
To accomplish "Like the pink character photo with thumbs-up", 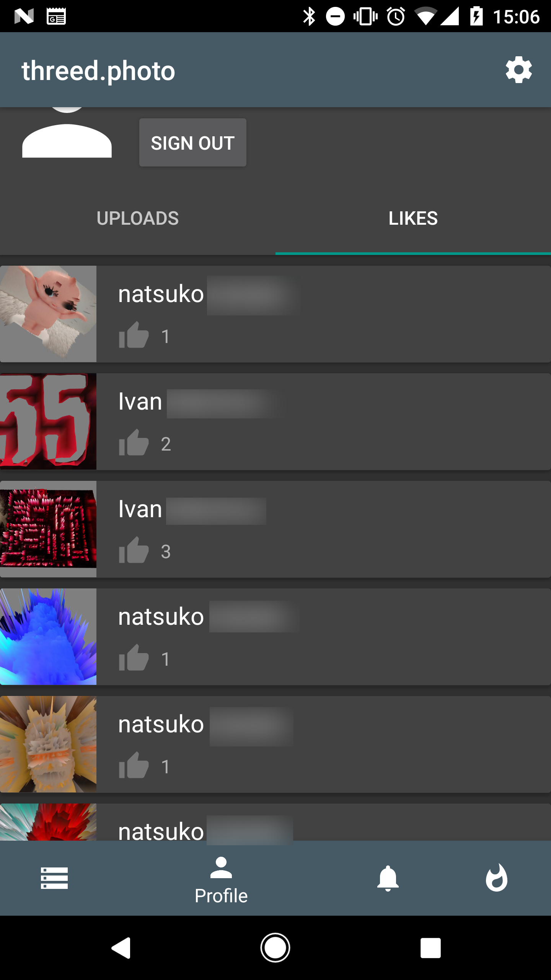I will [134, 335].
